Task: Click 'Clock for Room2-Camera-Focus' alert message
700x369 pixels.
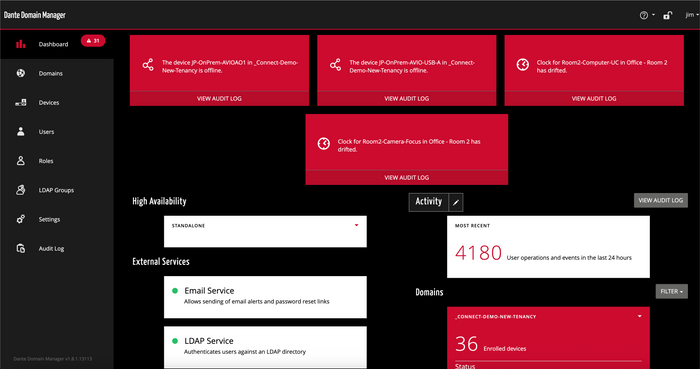Action: click(x=409, y=145)
